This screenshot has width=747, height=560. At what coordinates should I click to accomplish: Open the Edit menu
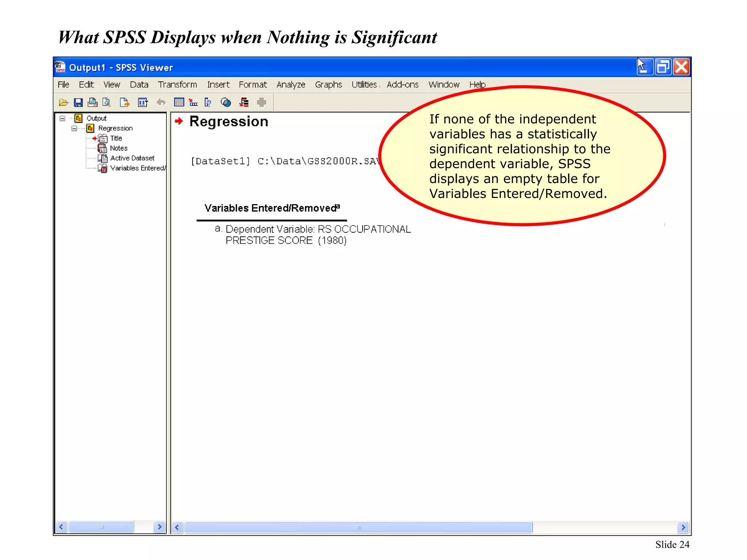tap(86, 85)
